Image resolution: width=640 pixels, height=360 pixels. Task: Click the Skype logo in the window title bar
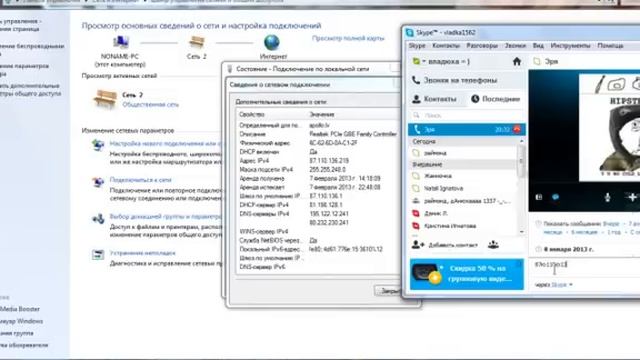(x=410, y=33)
